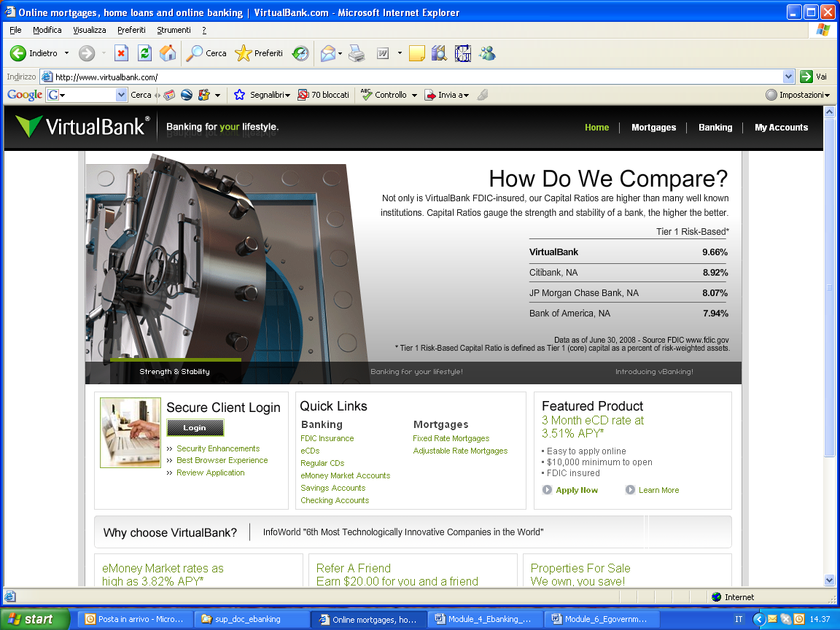Open the Indietro history dropdown arrow
This screenshot has height=630, width=840.
click(x=66, y=53)
